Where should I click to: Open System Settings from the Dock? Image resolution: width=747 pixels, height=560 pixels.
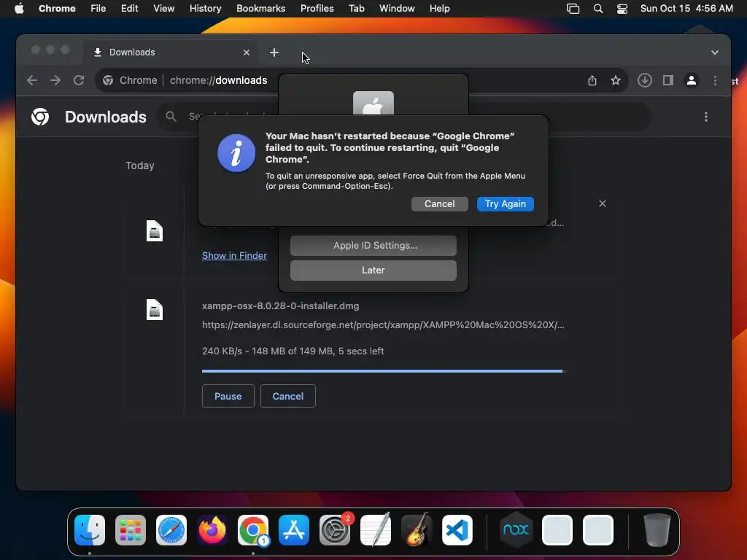[x=335, y=530]
